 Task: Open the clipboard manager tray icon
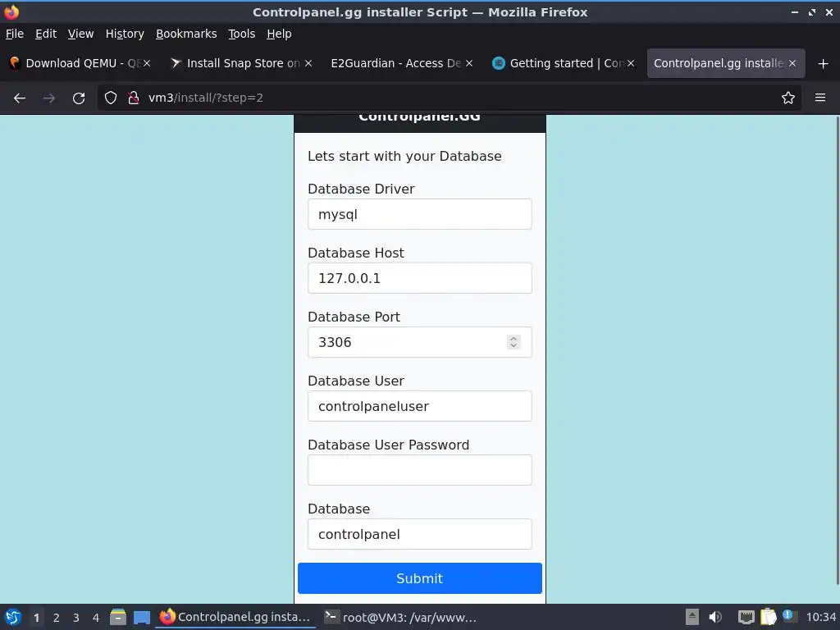coord(768,617)
